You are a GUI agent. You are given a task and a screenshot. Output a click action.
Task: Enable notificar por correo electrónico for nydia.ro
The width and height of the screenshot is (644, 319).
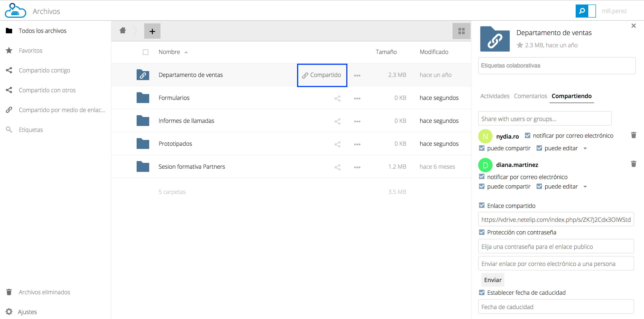pyautogui.click(x=526, y=136)
